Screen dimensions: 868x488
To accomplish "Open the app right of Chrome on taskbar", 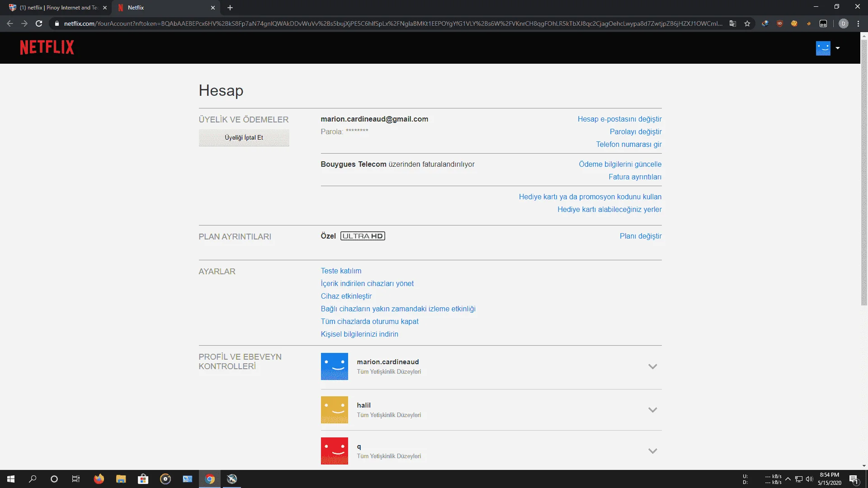I will pyautogui.click(x=232, y=479).
